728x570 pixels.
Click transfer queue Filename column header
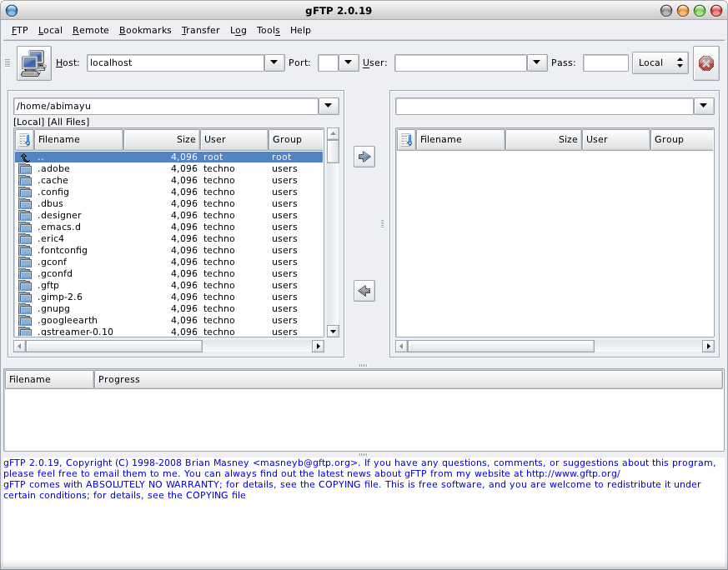point(49,379)
